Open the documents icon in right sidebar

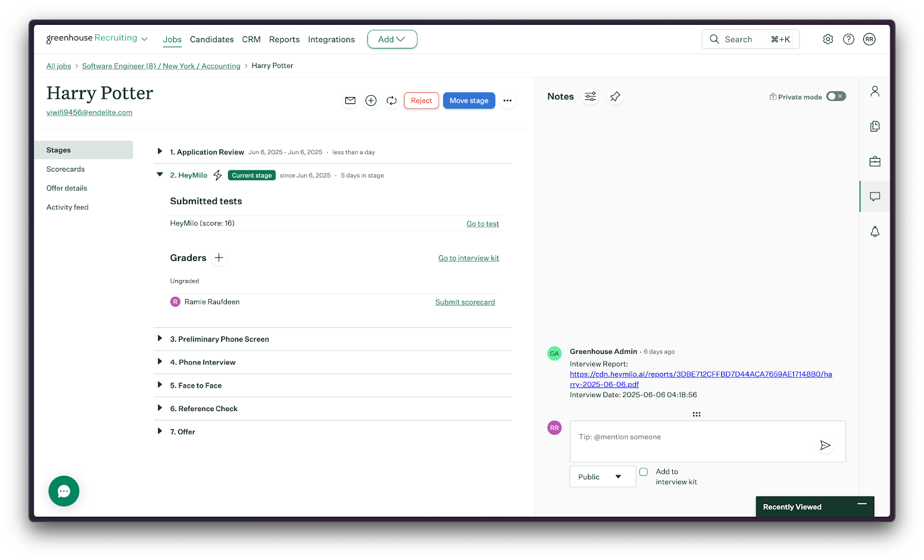pyautogui.click(x=875, y=126)
